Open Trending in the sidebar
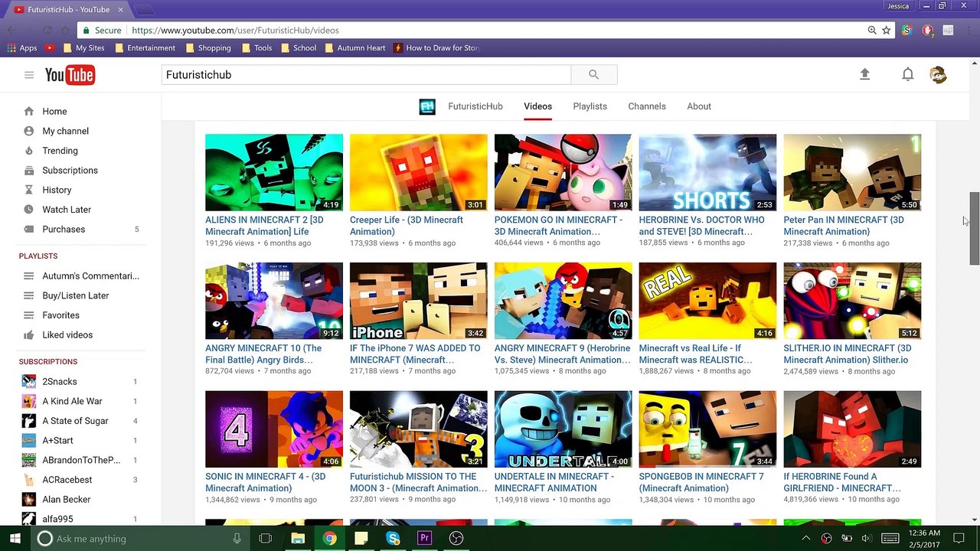Viewport: 980px width, 551px height. pyautogui.click(x=60, y=151)
